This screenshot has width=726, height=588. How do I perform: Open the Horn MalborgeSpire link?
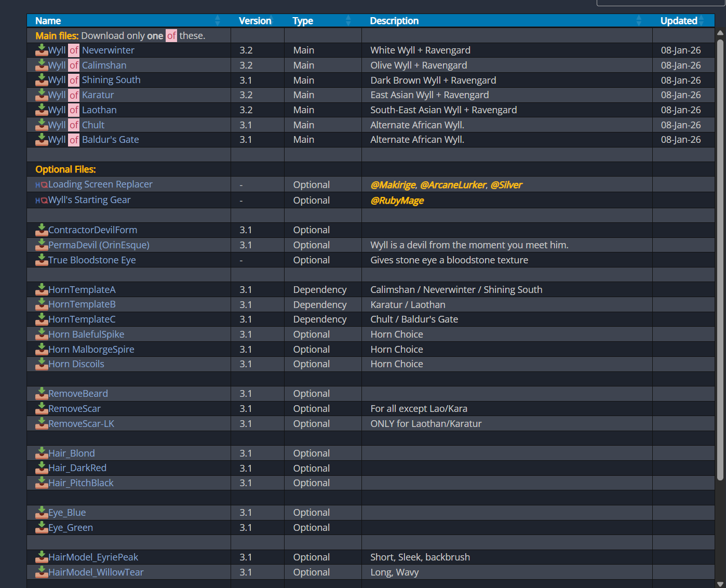tap(91, 350)
